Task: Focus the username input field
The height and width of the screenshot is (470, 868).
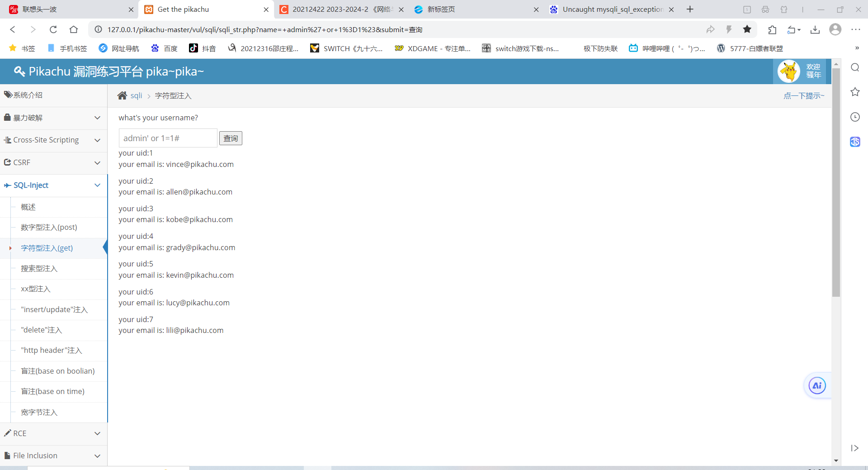Action: click(x=168, y=138)
